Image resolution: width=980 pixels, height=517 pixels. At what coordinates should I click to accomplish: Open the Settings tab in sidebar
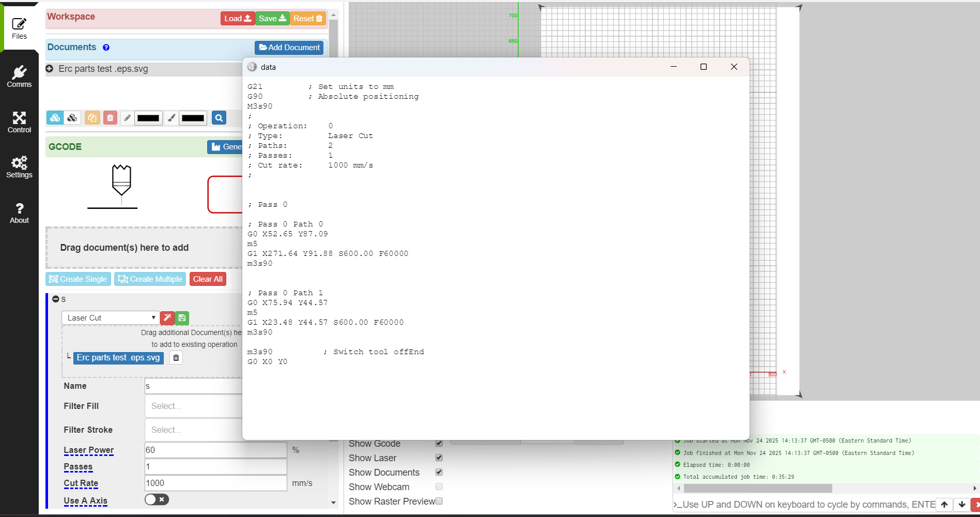19,167
